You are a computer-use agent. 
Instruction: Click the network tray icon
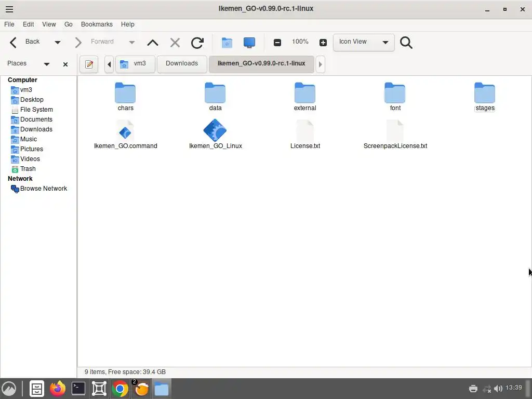[x=487, y=389]
